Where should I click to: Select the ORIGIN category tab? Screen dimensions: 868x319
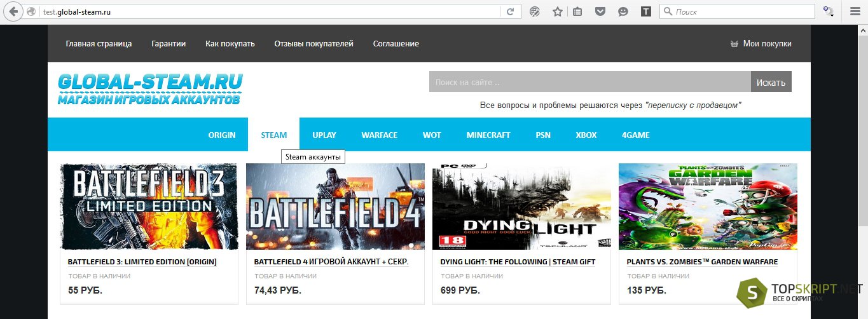point(222,135)
